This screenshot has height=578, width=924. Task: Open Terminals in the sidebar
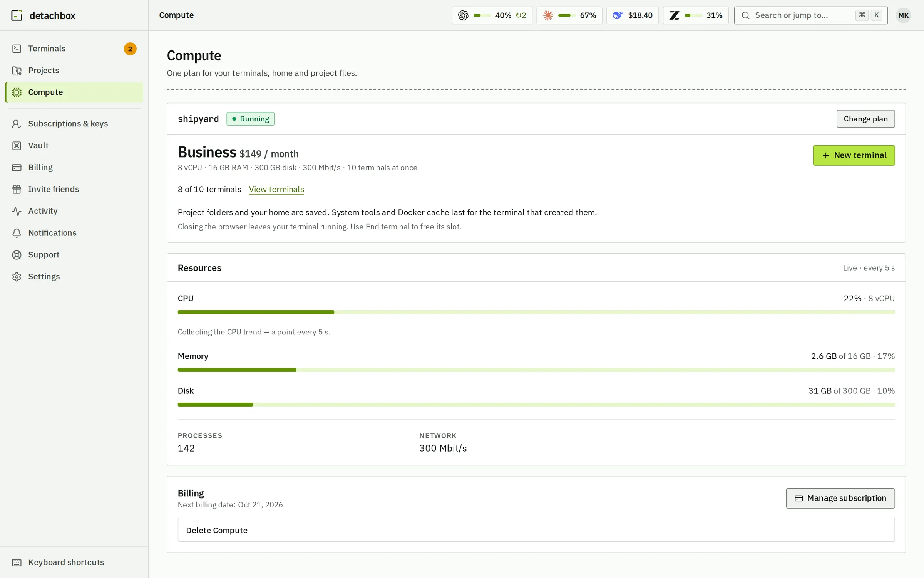[74, 49]
